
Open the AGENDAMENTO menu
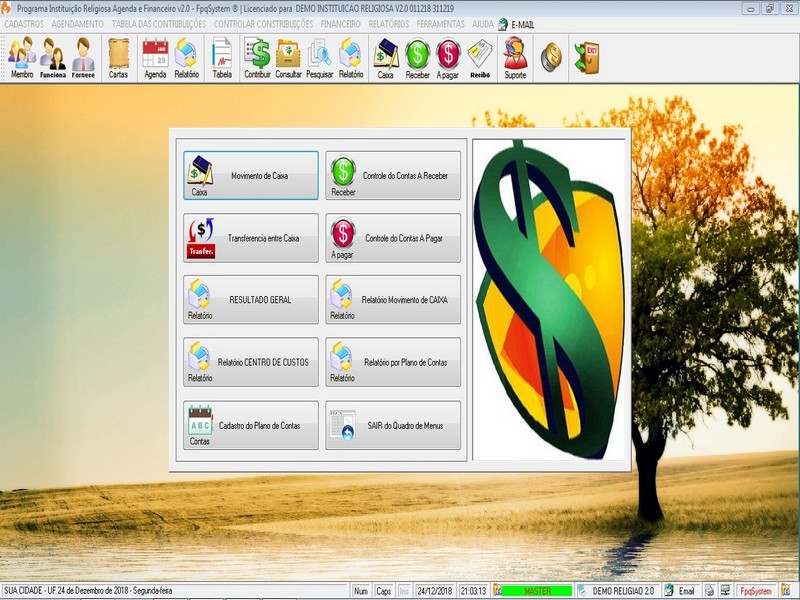(78, 24)
